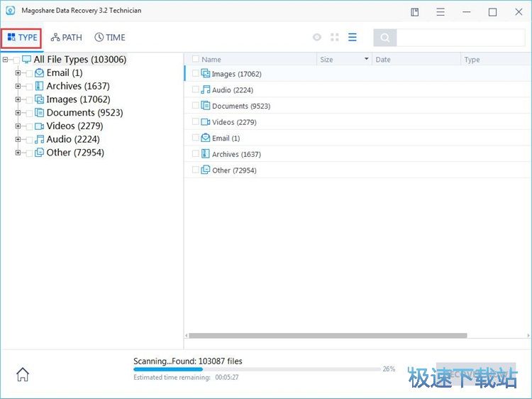The image size is (532, 399).
Task: Check the Documents (9523) tree checkbox
Action: (30, 113)
